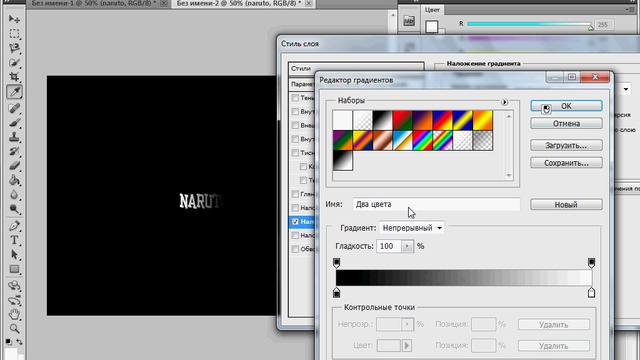Screen dimensions: 640x360
Task: Uncheck the checked gradient overlay checkbox
Action: (295, 222)
